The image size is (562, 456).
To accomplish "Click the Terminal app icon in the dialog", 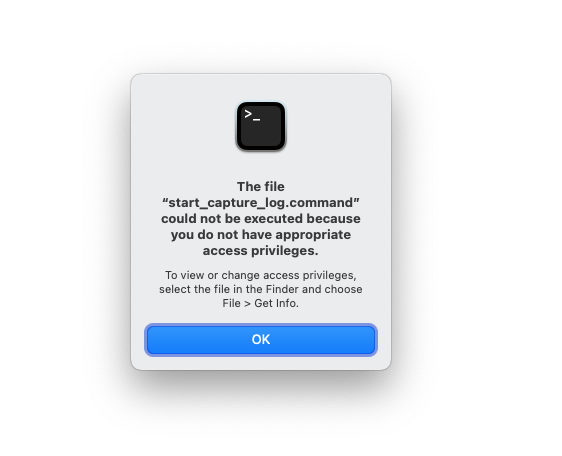I will coord(261,126).
